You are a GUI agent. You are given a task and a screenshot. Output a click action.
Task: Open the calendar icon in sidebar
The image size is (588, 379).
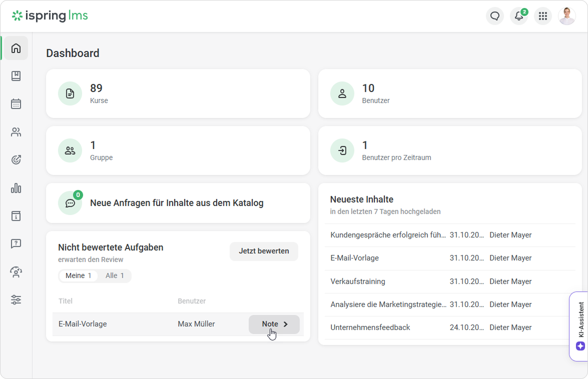click(x=16, y=104)
